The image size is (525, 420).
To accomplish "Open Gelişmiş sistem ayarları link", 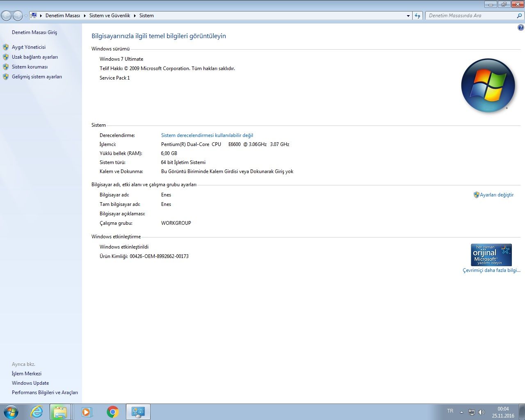I will (37, 77).
